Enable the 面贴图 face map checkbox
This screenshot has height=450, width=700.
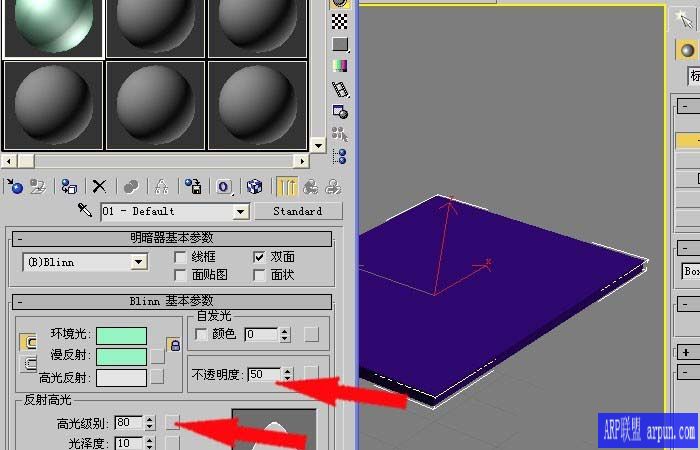coord(180,275)
